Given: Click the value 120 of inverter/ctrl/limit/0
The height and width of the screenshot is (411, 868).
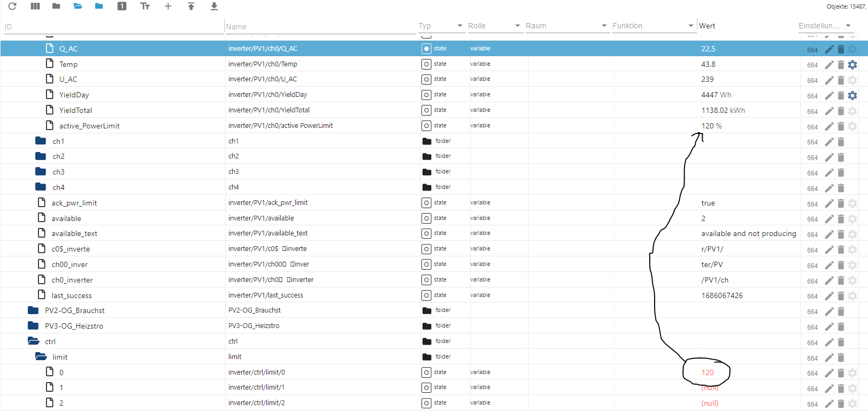Looking at the screenshot, I should (708, 372).
